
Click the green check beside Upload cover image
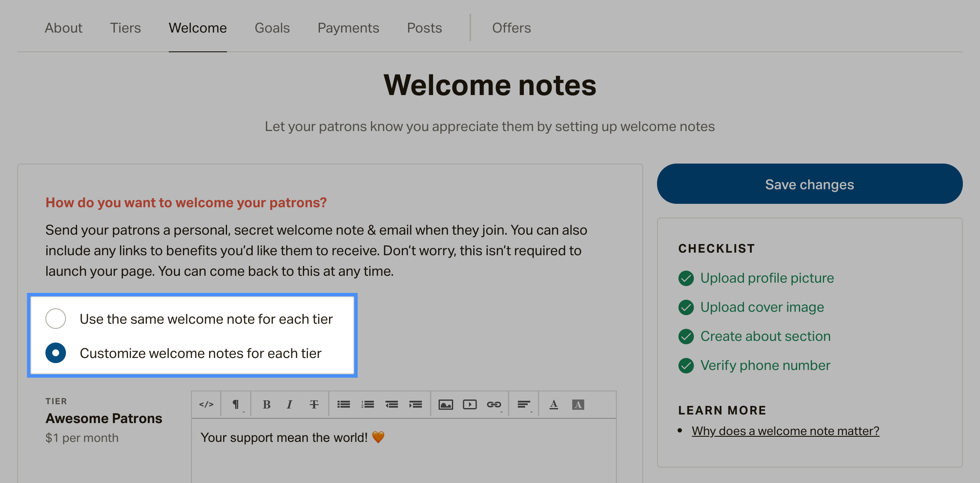[x=686, y=307]
